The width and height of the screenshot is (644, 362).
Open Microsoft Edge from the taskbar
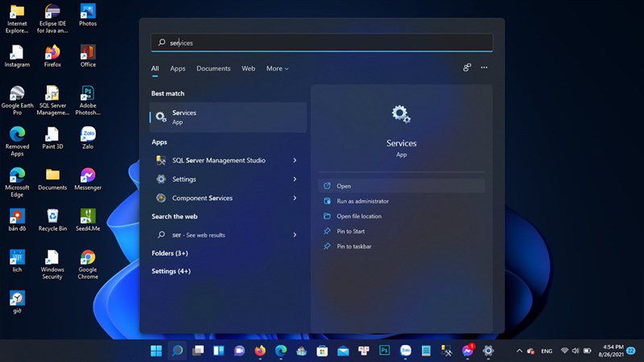point(281,351)
